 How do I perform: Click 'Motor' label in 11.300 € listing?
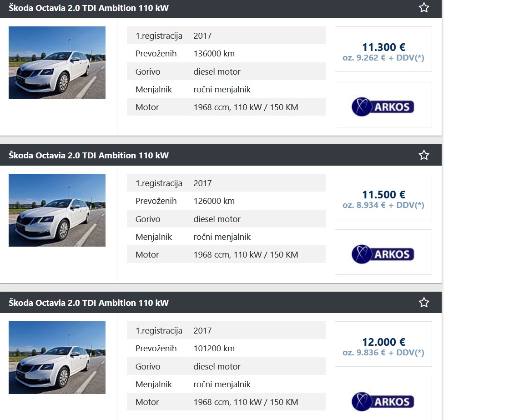147,107
